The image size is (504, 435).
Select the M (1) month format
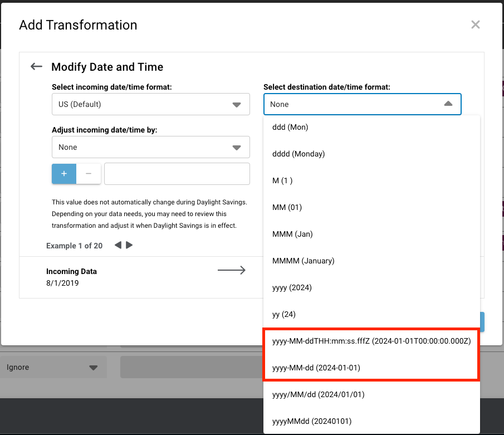(x=371, y=180)
